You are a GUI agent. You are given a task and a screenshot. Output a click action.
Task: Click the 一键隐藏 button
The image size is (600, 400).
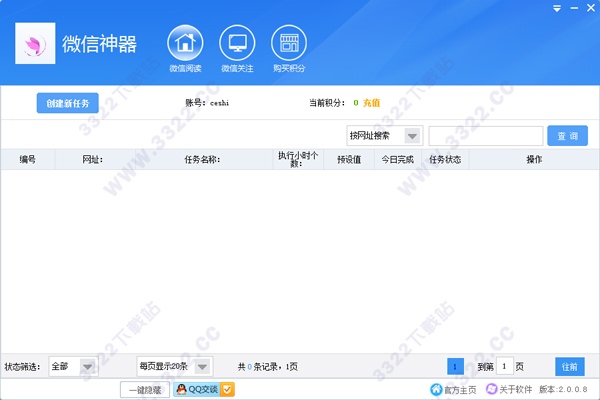click(145, 390)
